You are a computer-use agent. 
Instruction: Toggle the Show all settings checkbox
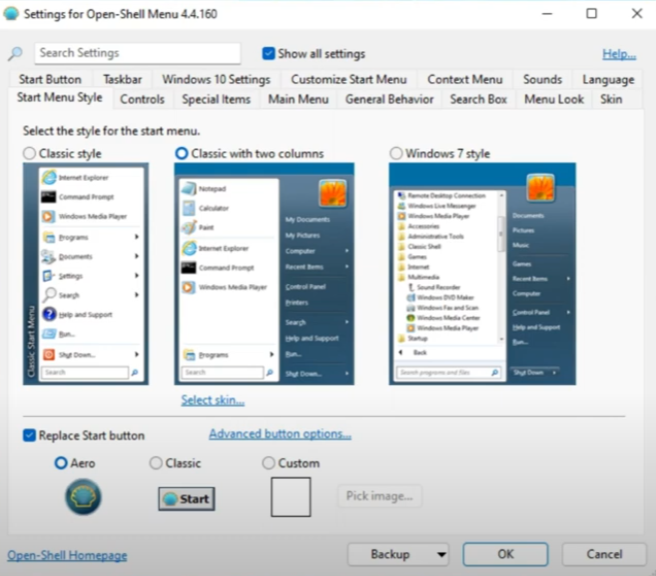pos(268,54)
